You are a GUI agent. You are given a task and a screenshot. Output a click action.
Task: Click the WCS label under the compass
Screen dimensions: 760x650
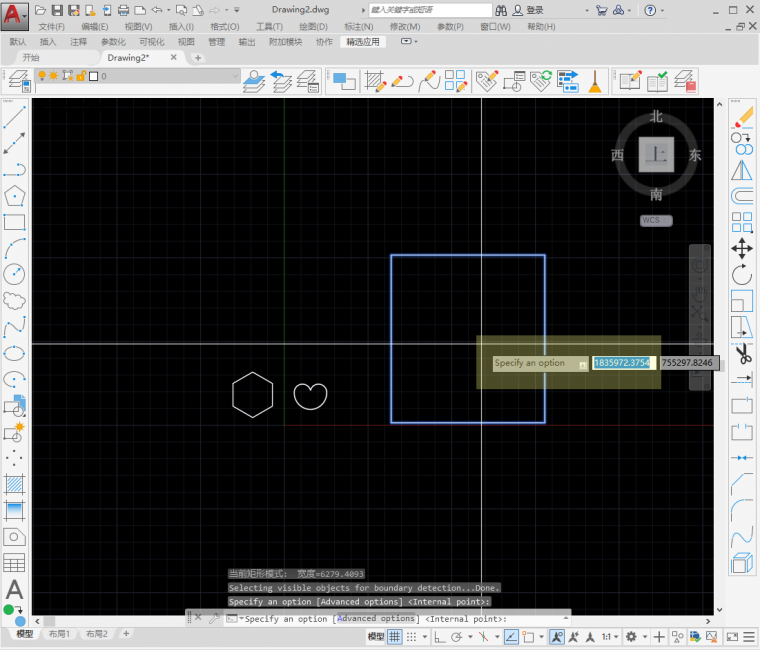coord(656,220)
